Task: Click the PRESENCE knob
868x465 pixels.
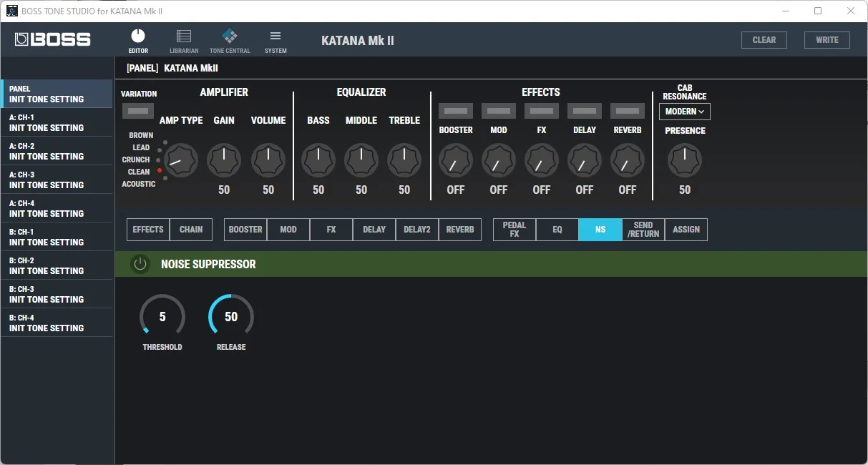Action: [x=684, y=160]
